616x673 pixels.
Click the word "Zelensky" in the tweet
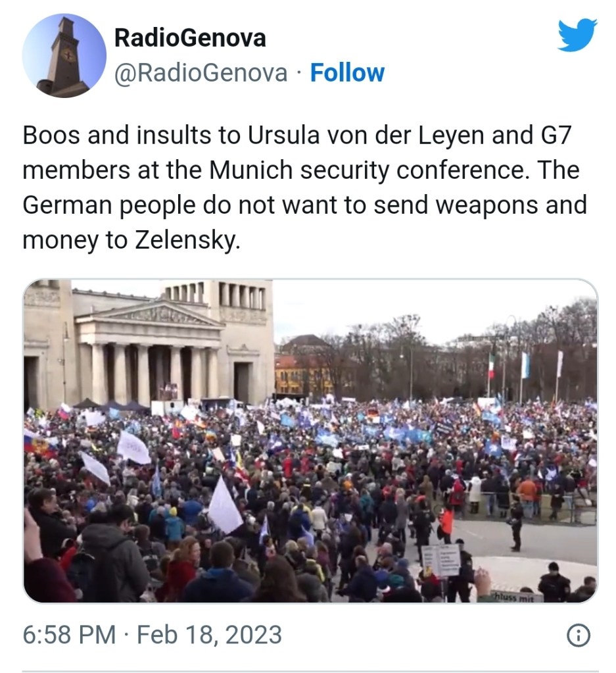click(187, 239)
